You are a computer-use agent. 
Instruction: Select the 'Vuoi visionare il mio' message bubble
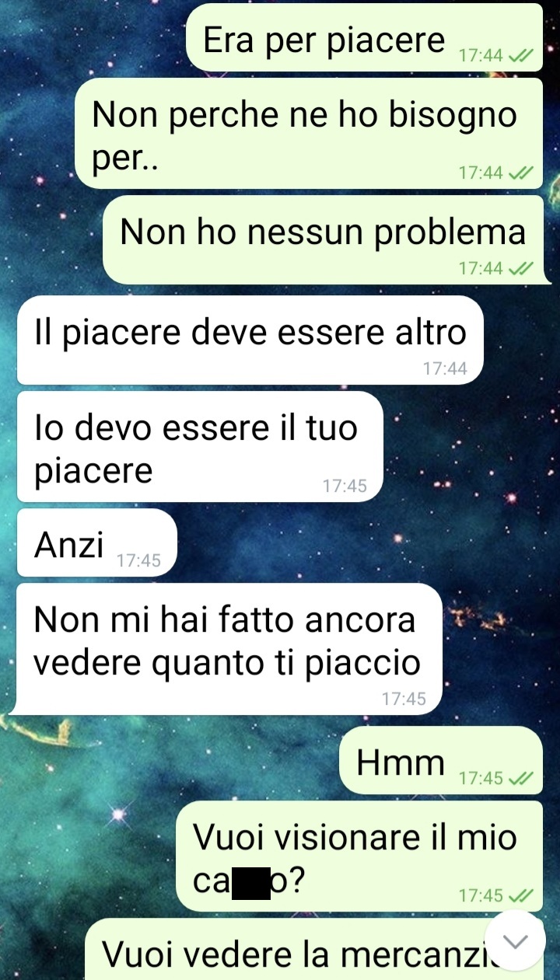[359, 856]
